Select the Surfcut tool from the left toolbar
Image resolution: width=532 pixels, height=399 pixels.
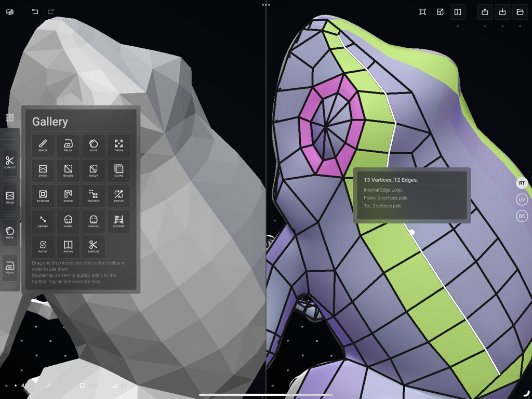[9, 164]
